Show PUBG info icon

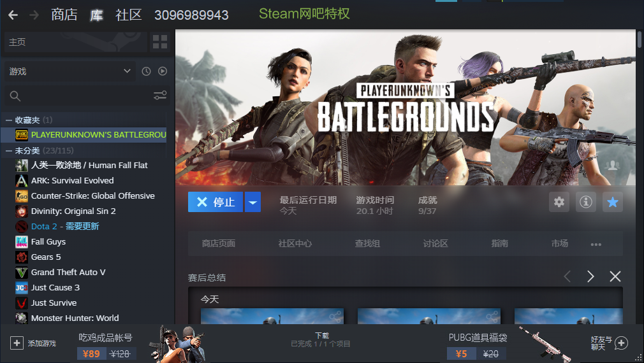tap(586, 202)
